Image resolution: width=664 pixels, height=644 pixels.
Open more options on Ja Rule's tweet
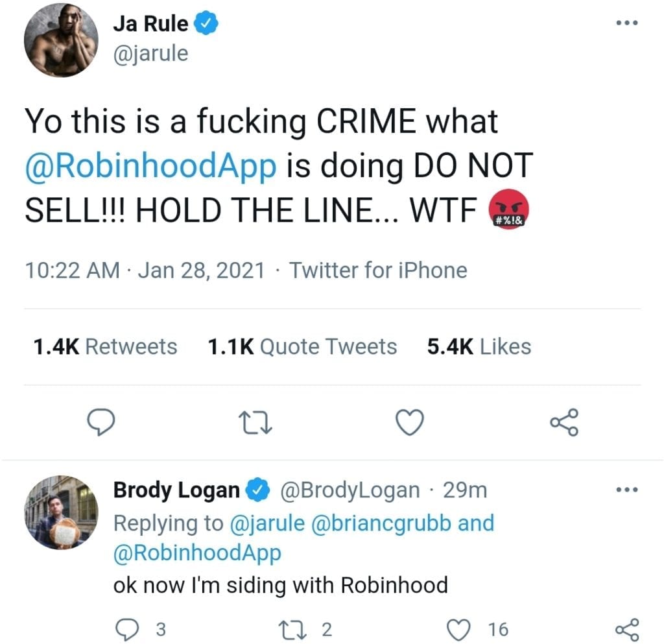pyautogui.click(x=627, y=23)
